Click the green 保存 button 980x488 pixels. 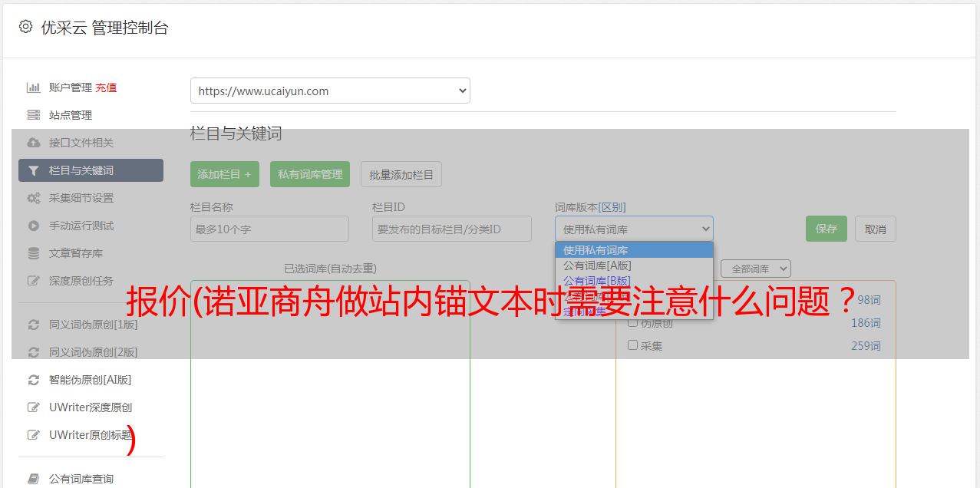point(826,229)
